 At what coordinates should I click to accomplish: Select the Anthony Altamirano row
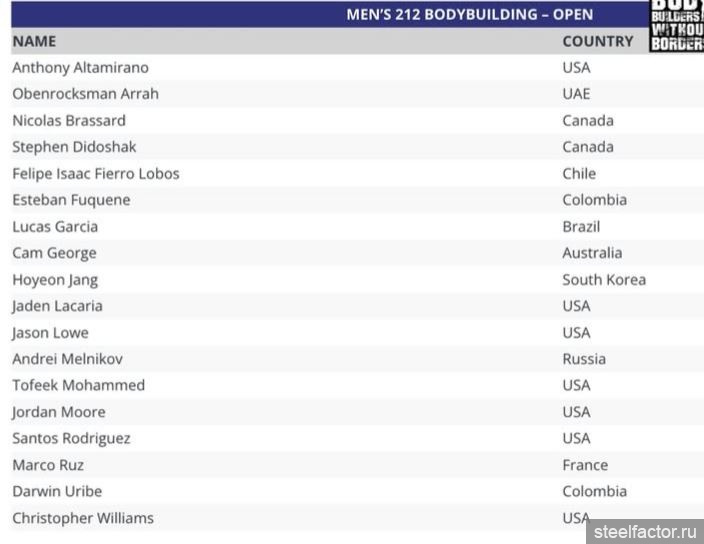point(80,68)
